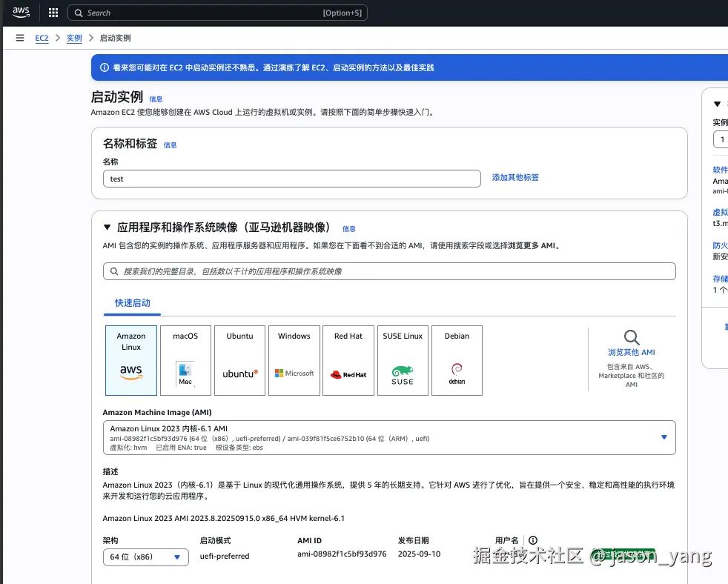The image size is (728, 584).
Task: Click the 浏览其他 AMI link
Action: point(632,352)
